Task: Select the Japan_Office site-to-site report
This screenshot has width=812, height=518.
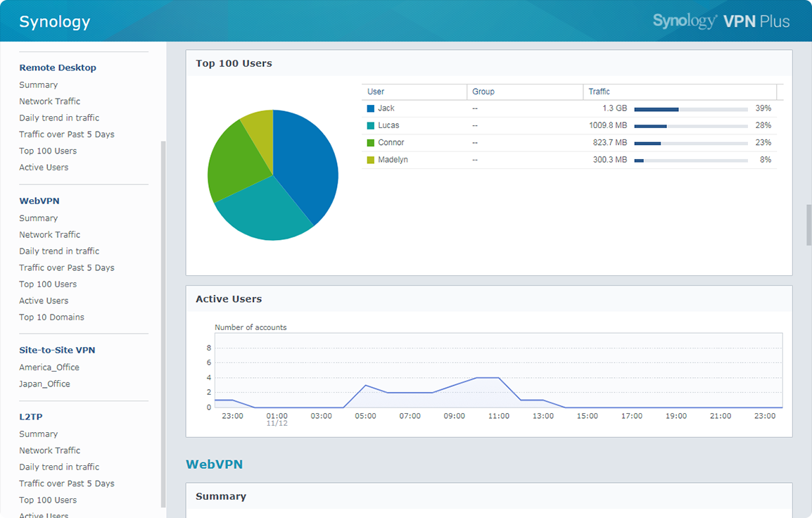Action: coord(44,384)
